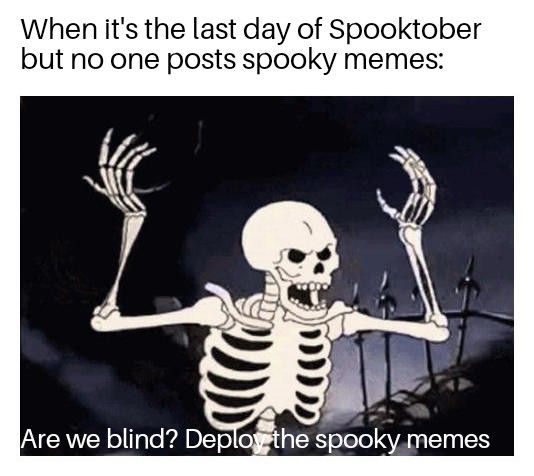Click the skeleton's skull
The image size is (534, 476).
pos(291,249)
